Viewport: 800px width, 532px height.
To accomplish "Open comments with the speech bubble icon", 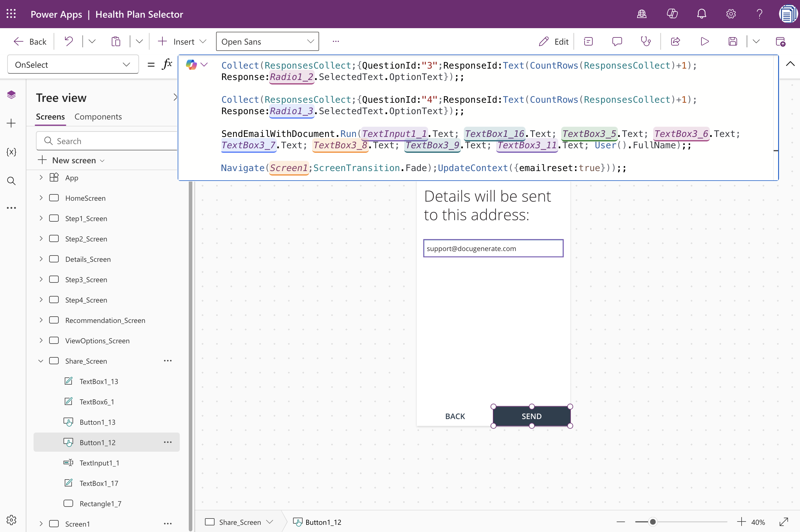I will (617, 41).
